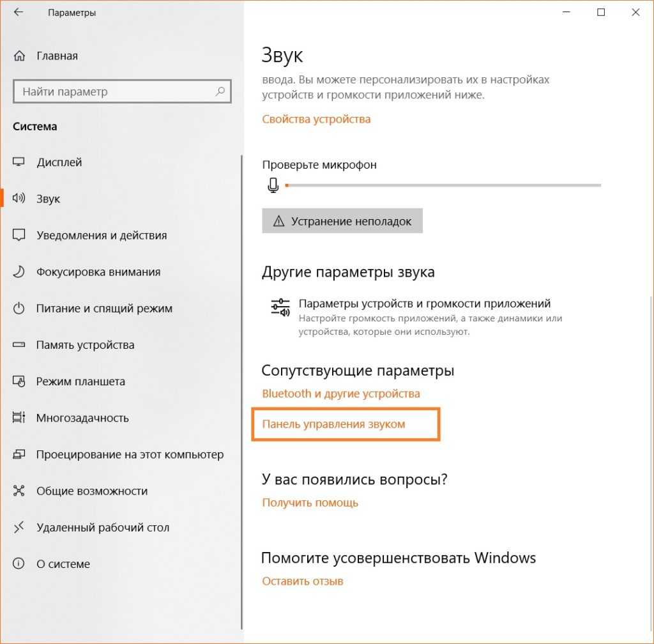
Task: Click the search magnifier icon
Action: coord(220,91)
